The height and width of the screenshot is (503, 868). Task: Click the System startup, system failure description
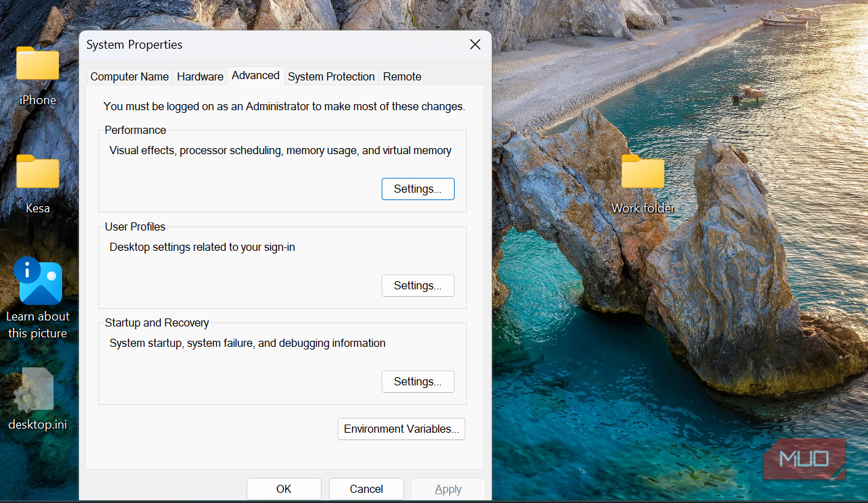248,343
